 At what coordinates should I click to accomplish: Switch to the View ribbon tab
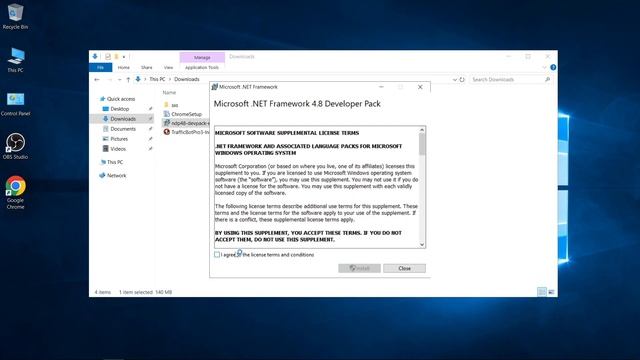(169, 67)
